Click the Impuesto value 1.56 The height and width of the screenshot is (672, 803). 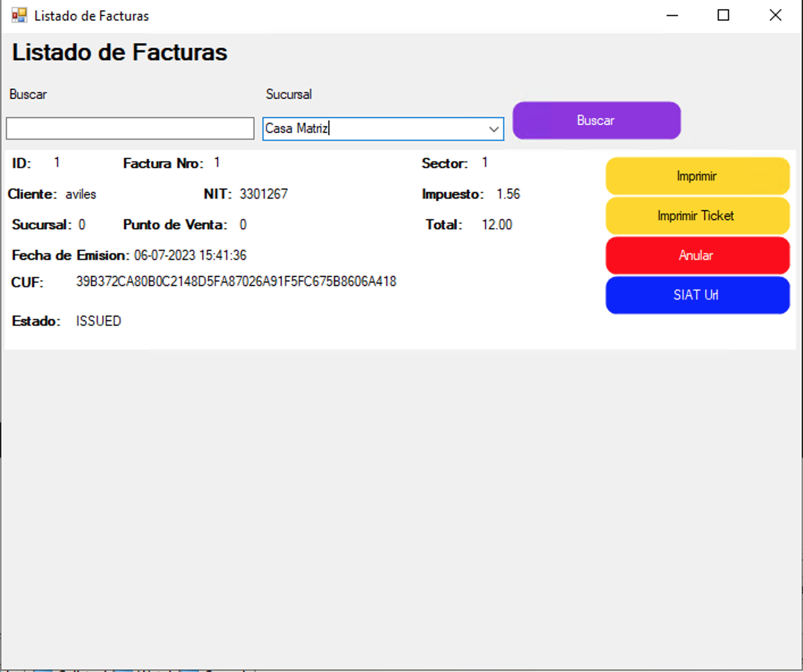(508, 194)
